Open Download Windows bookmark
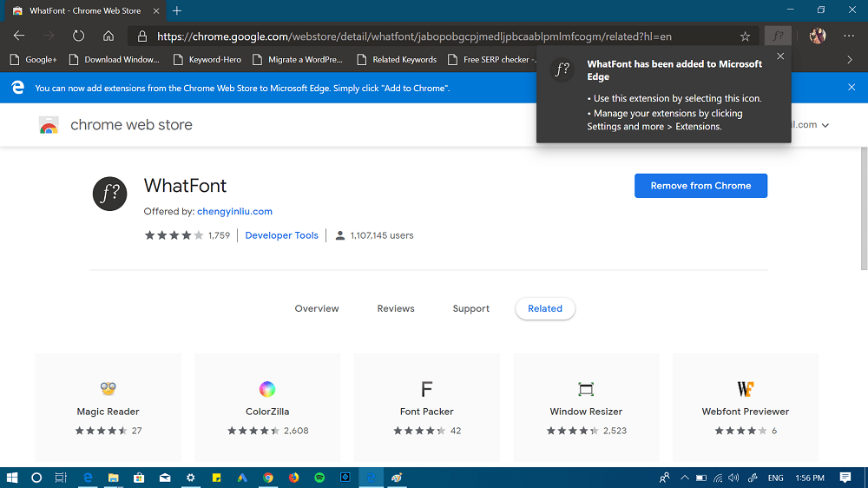The height and width of the screenshot is (488, 868). [x=114, y=59]
